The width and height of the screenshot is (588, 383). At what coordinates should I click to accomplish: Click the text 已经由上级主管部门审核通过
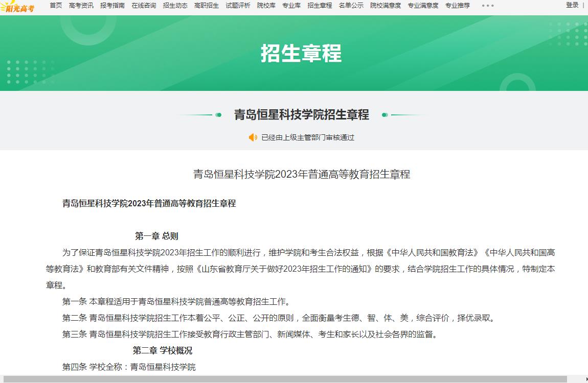point(308,137)
